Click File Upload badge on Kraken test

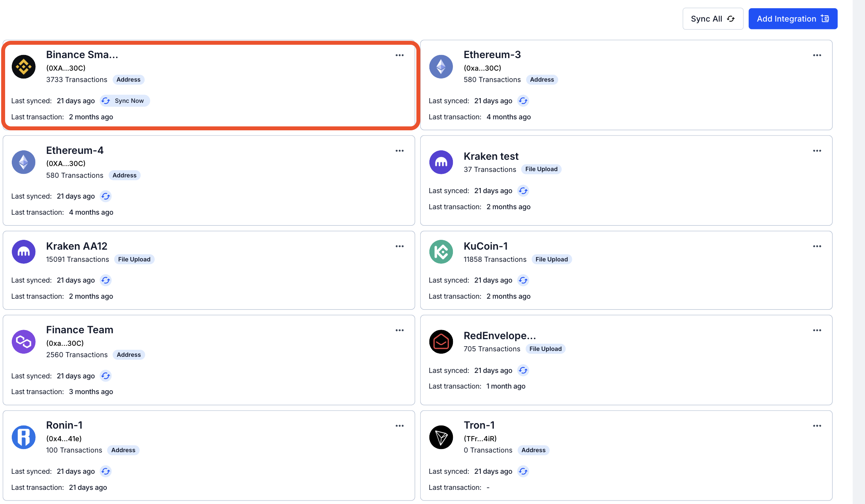541,169
